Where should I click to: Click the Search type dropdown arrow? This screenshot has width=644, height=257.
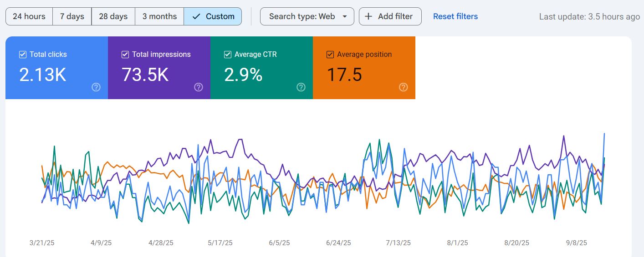point(345,16)
